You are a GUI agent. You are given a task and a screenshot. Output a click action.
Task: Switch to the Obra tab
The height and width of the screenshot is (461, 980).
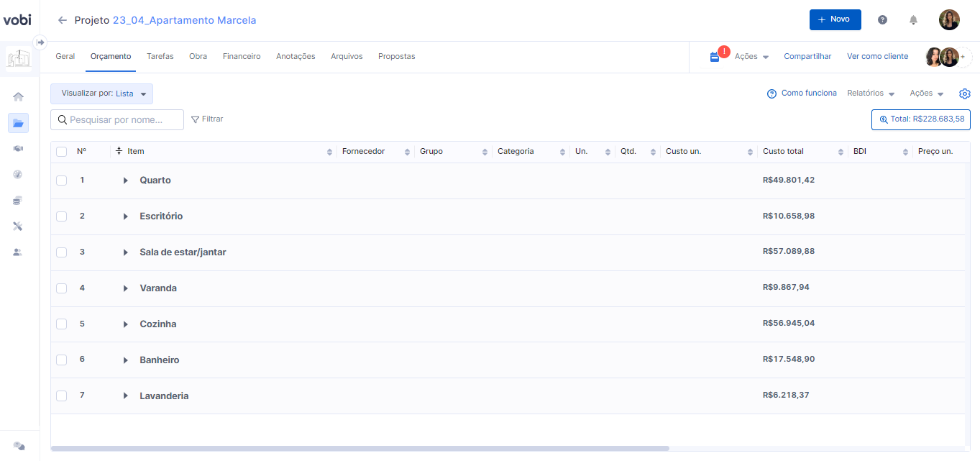pyautogui.click(x=198, y=57)
